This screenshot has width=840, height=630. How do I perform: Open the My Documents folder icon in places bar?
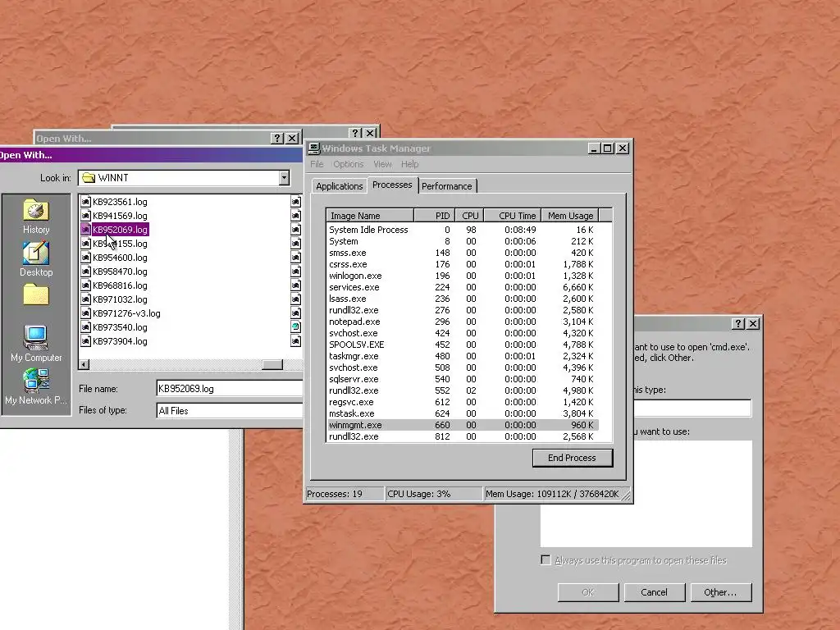pos(36,294)
